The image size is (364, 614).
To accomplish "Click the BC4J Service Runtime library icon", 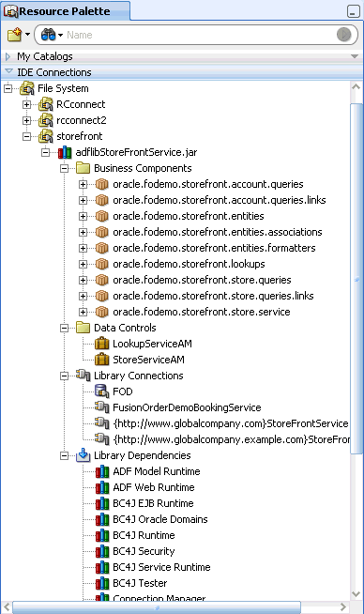I will (x=102, y=567).
